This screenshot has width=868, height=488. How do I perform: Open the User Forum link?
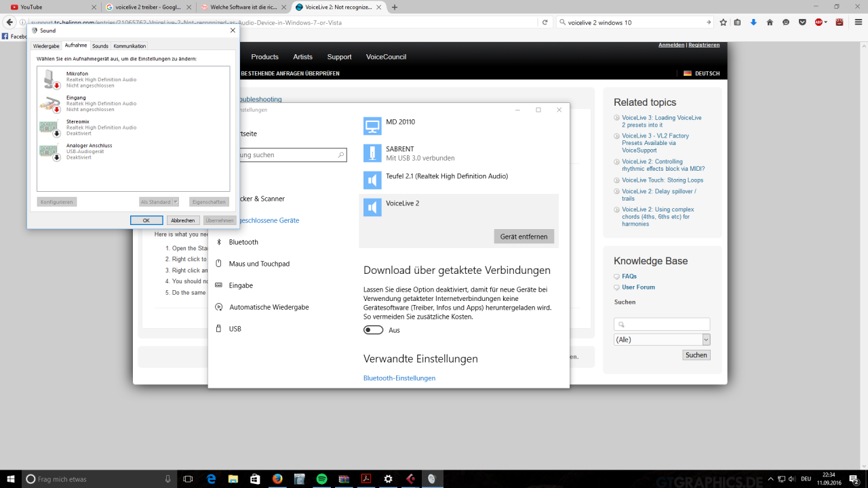coord(638,287)
